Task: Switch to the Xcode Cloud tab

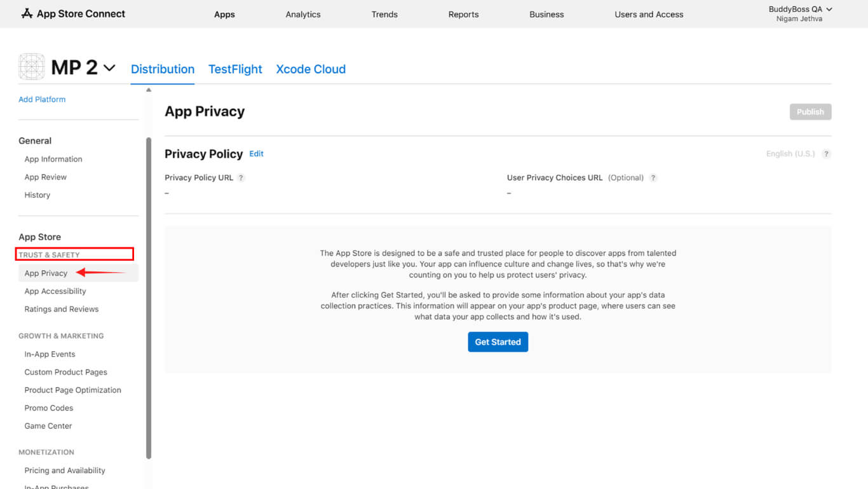Action: (x=311, y=69)
